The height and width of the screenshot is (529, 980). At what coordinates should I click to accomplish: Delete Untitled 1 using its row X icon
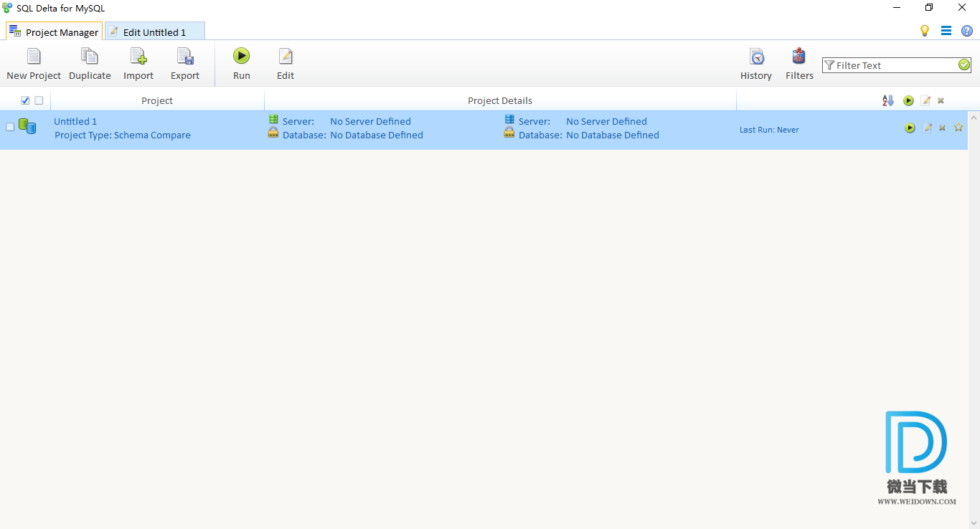tap(942, 128)
